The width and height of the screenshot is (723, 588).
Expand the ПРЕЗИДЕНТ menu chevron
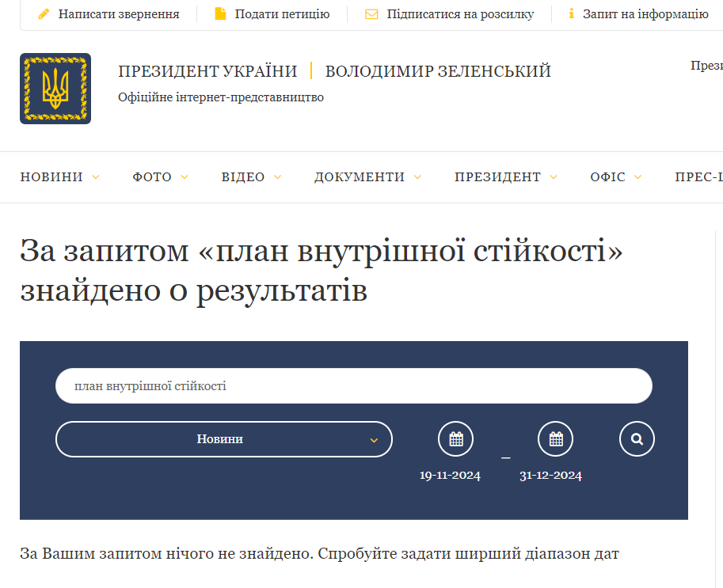pyautogui.click(x=555, y=178)
